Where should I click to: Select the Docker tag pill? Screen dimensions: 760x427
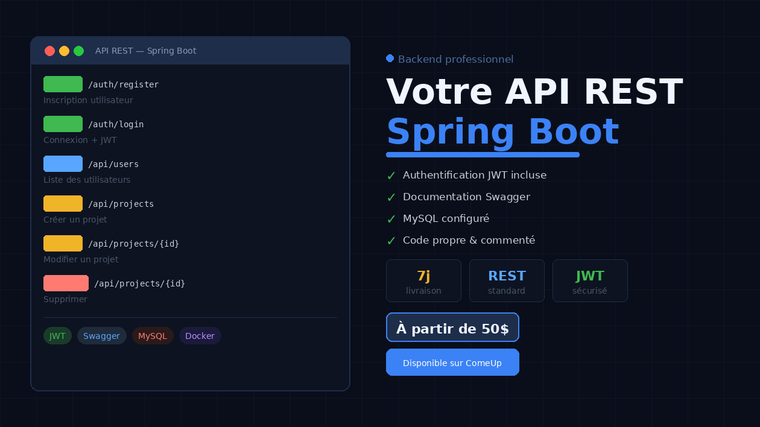[x=200, y=336]
